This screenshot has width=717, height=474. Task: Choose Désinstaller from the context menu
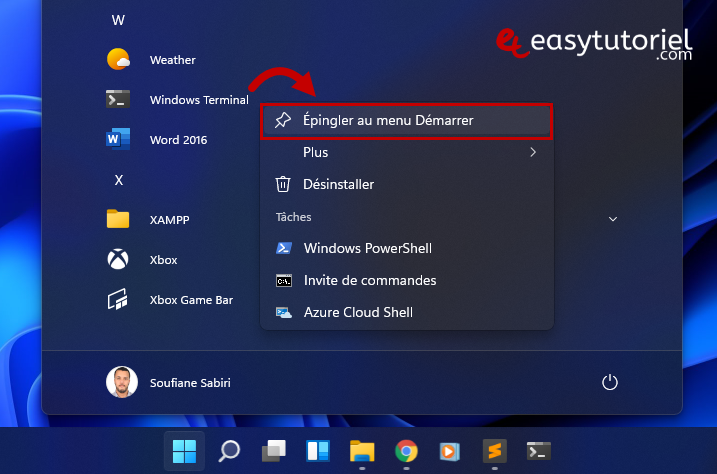tap(407, 184)
